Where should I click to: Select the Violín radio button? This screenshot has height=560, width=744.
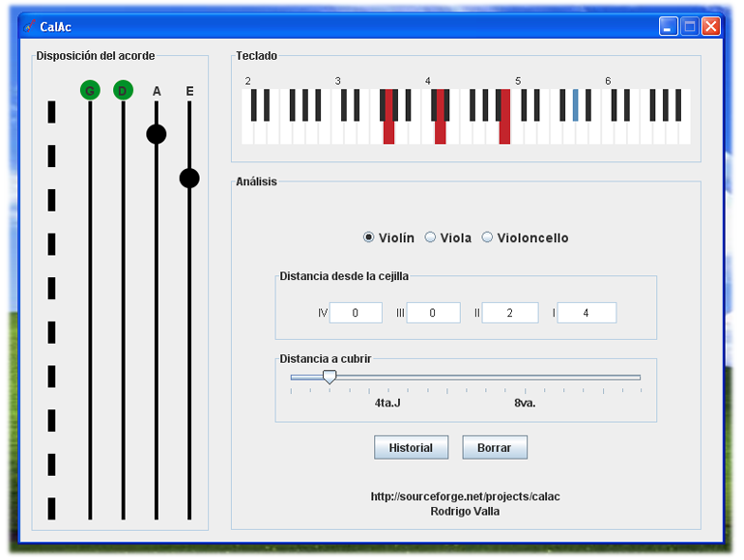pyautogui.click(x=368, y=238)
